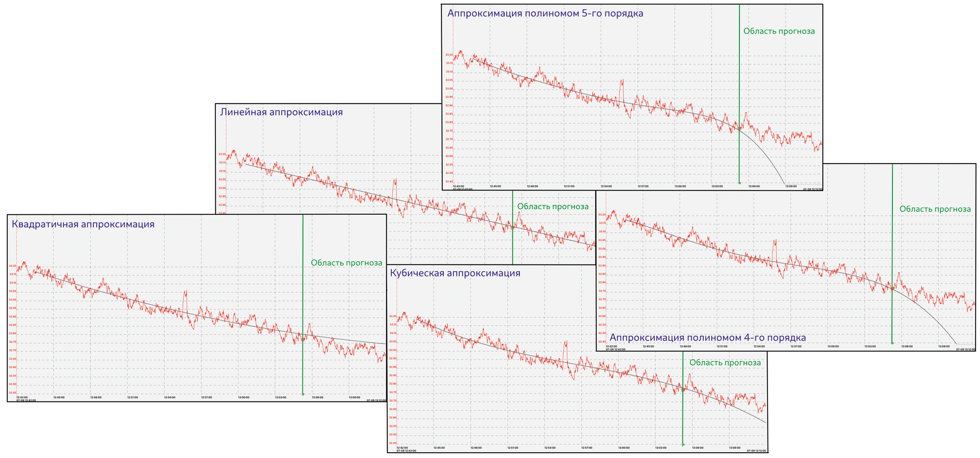The image size is (980, 458).
Task: Select 13:00:00 time label on 4th-order chart
Action: [832, 346]
